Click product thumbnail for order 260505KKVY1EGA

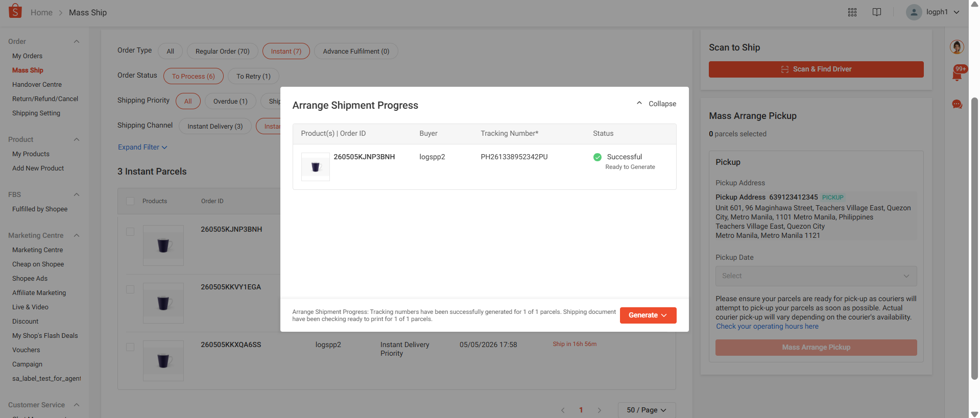pos(163,303)
